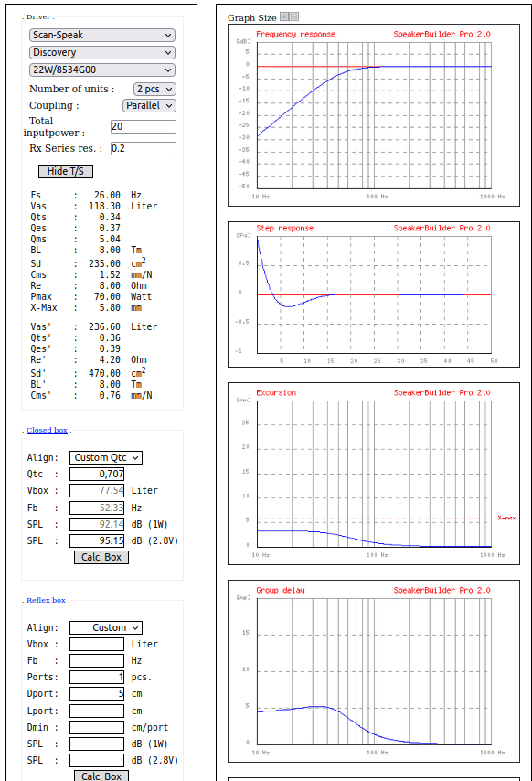This screenshot has width=532, height=781.
Task: Click the Graph Size decrease (minus) icon
Action: pos(294,16)
